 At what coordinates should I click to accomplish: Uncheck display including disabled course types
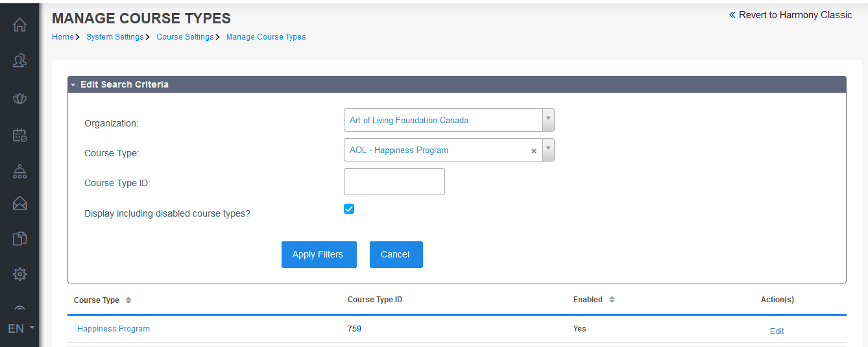[349, 209]
